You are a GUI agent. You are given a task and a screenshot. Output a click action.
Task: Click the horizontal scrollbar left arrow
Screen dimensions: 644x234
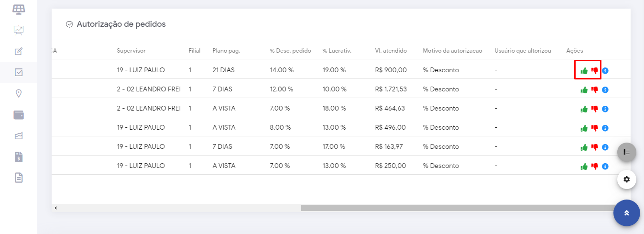tap(55, 208)
